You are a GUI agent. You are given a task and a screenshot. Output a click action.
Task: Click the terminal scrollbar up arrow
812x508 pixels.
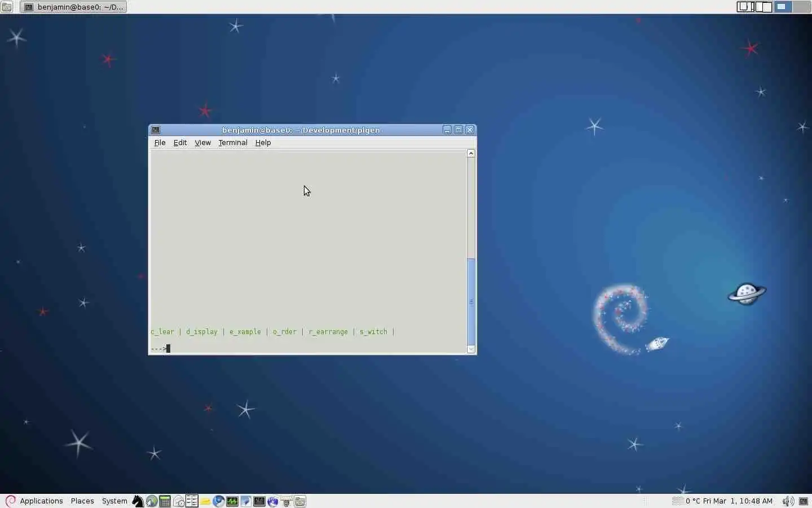click(x=471, y=154)
